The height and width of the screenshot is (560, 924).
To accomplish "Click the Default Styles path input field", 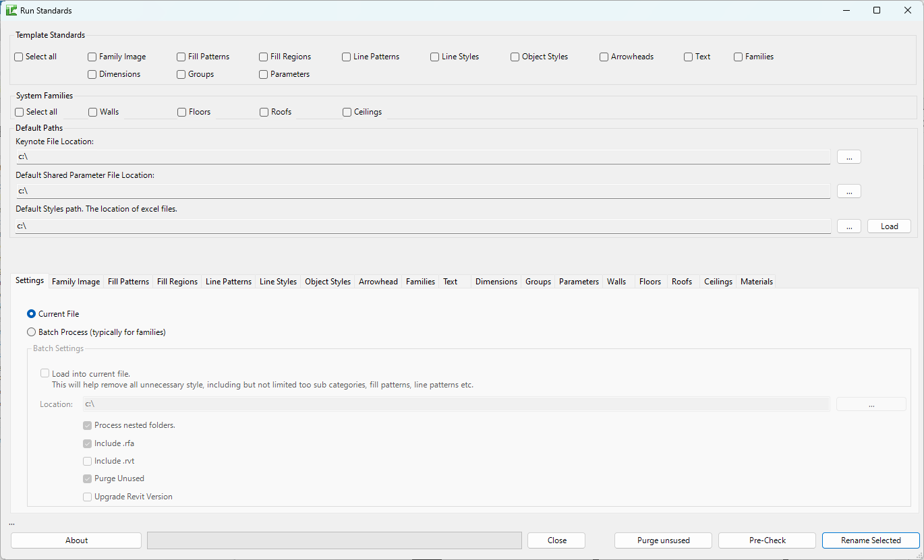I will (x=423, y=226).
